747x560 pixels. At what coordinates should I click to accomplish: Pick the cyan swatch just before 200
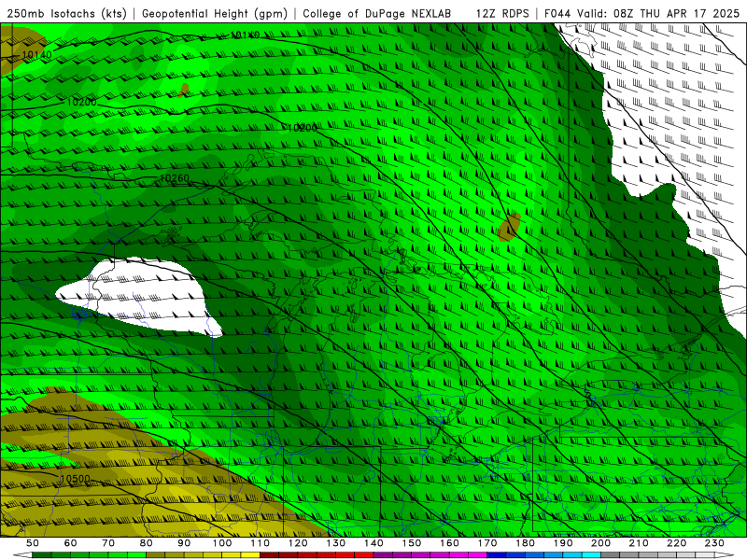point(591,555)
